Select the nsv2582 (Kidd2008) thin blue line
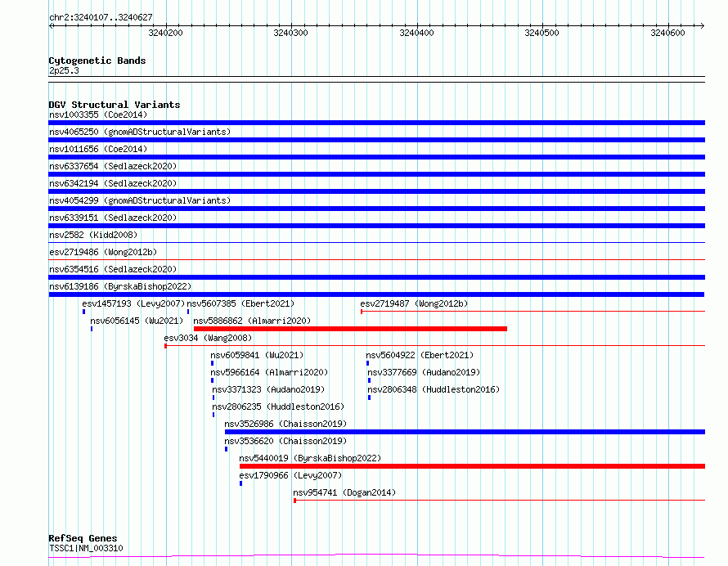Image resolution: width=728 pixels, height=566 pixels. coord(376,242)
